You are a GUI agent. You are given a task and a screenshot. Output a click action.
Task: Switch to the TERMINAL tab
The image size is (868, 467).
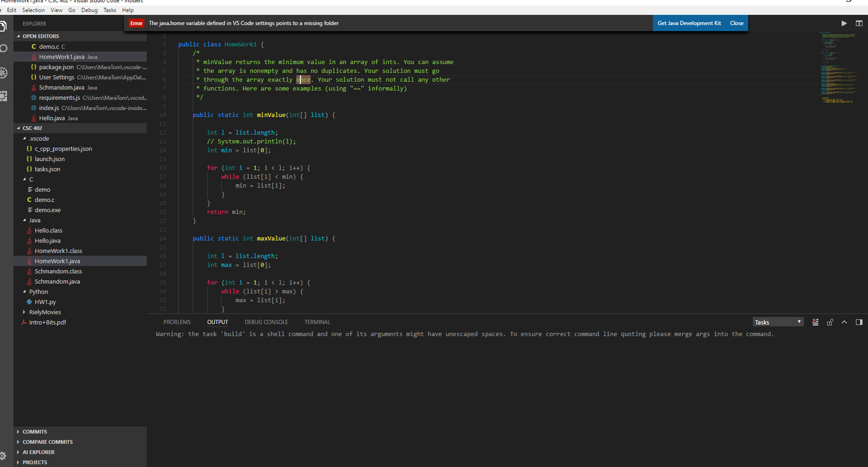(317, 322)
